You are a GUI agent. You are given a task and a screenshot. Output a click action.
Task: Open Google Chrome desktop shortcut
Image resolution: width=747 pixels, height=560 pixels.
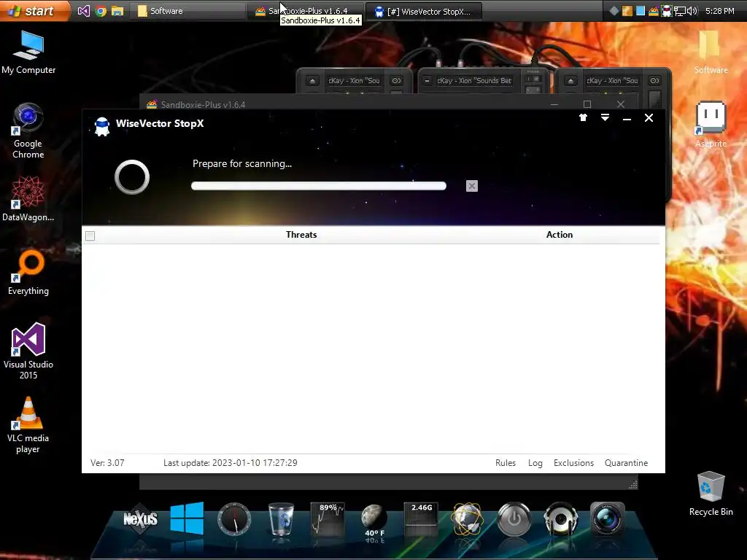pyautogui.click(x=28, y=130)
